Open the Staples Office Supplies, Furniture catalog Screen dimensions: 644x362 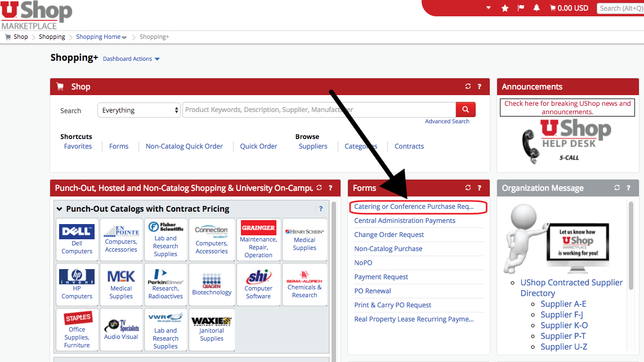(x=77, y=329)
